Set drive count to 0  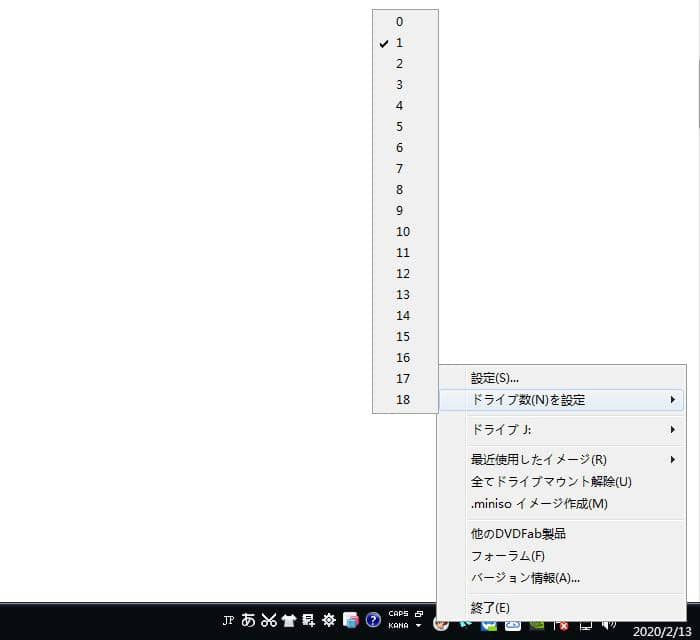[405, 22]
